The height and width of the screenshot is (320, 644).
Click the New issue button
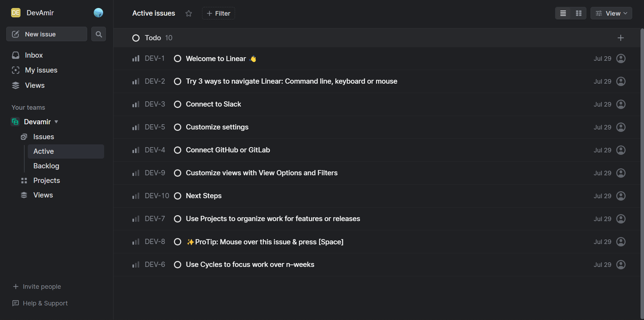tap(47, 34)
